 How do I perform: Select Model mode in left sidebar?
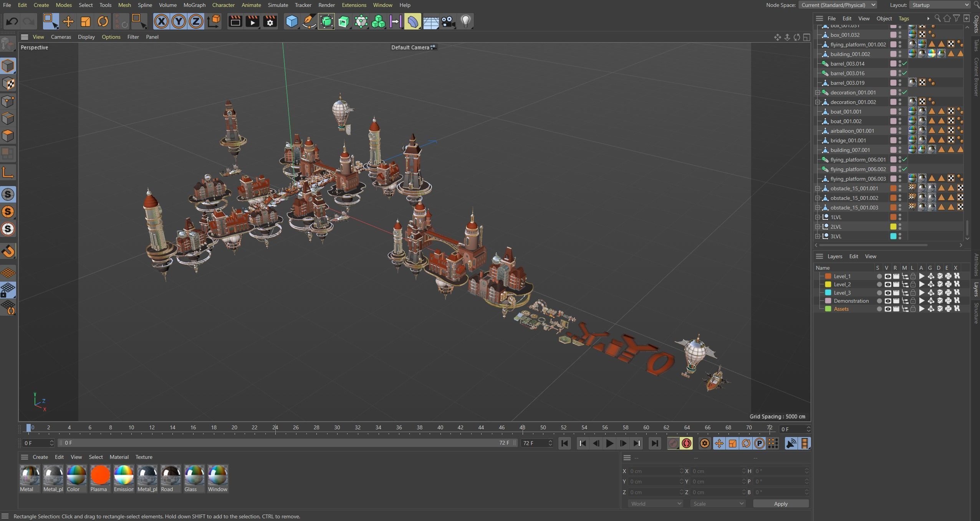point(8,66)
